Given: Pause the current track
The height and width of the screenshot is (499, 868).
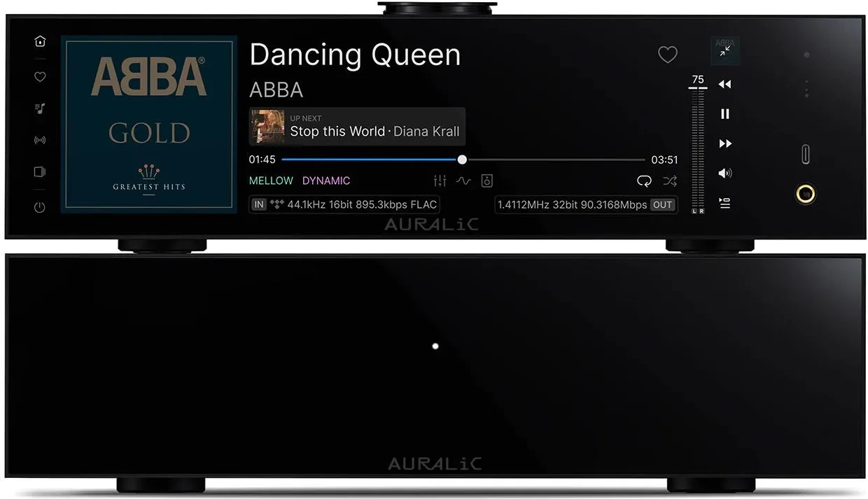Looking at the screenshot, I should coord(725,113).
